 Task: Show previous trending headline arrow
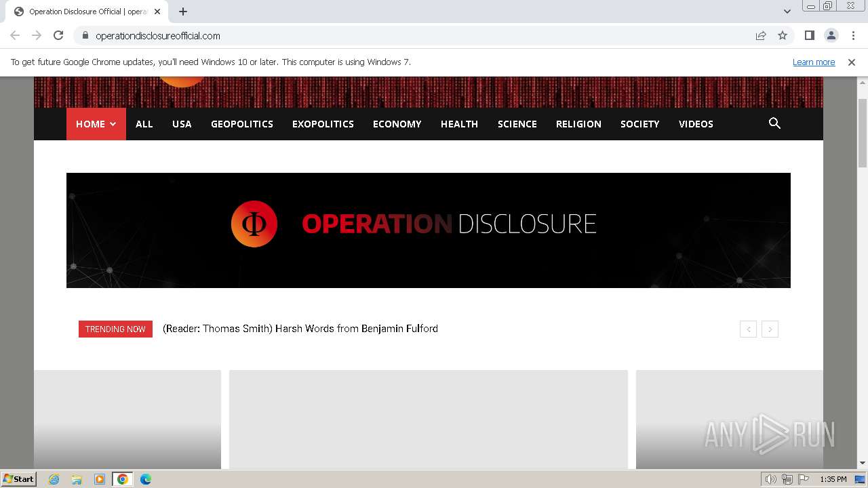[748, 329]
